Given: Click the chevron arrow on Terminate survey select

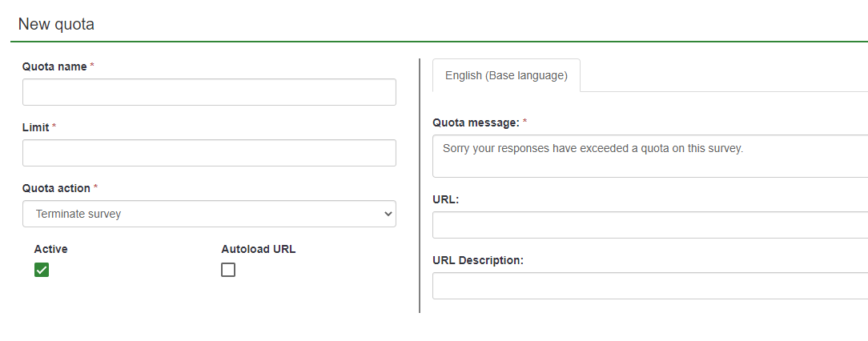Looking at the screenshot, I should [x=388, y=214].
